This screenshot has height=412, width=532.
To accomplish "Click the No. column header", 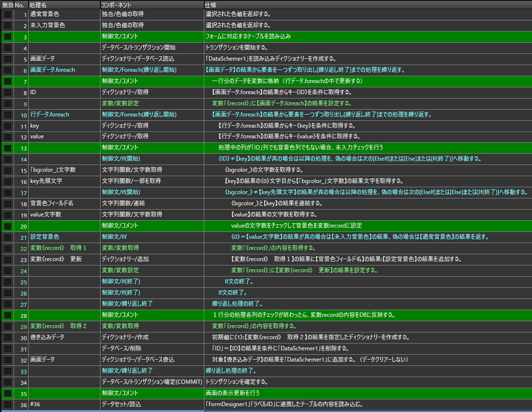I will pos(20,4).
